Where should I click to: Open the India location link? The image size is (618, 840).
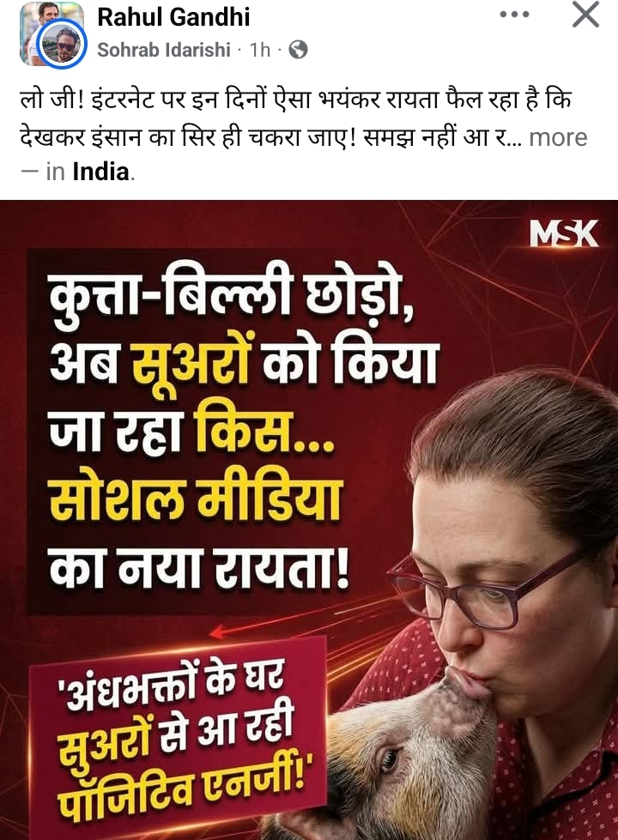coord(100,172)
